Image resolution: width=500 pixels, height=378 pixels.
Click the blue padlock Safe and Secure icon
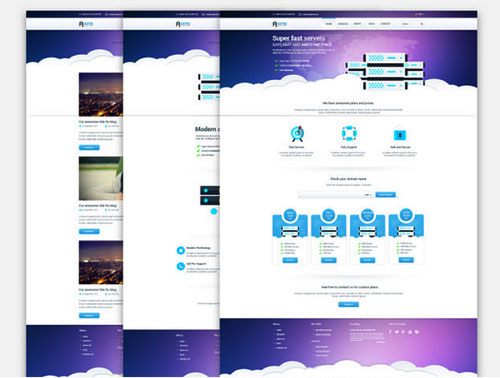[x=400, y=133]
